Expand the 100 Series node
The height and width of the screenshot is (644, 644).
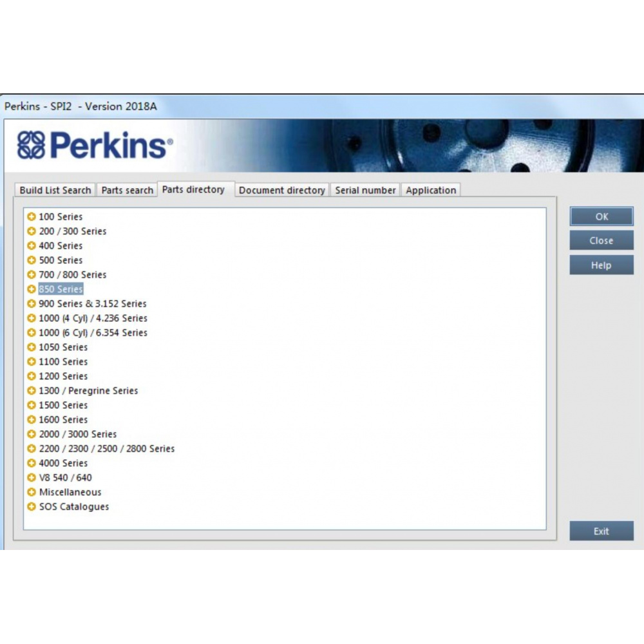pyautogui.click(x=31, y=216)
